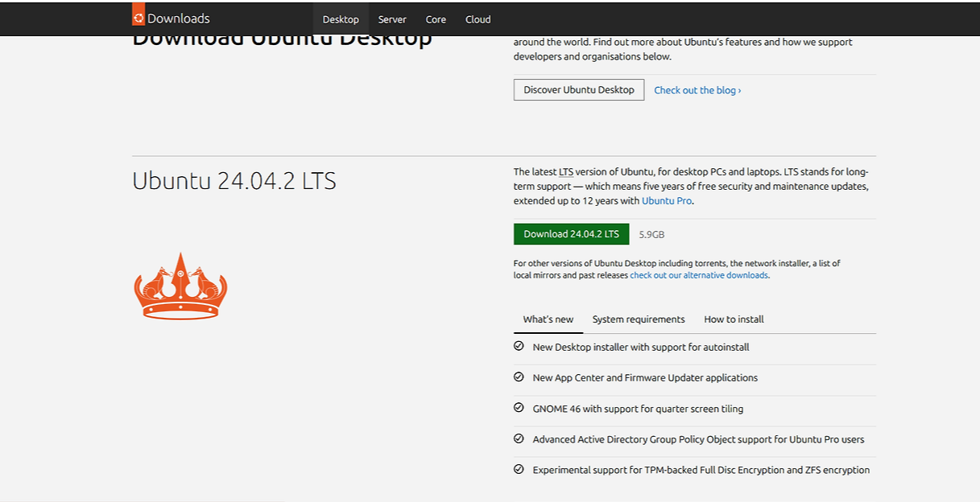Follow the Check out the blog link

[x=697, y=90]
